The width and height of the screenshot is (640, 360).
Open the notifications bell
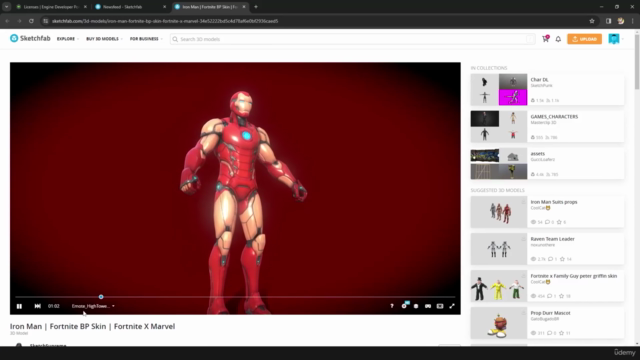pos(558,39)
